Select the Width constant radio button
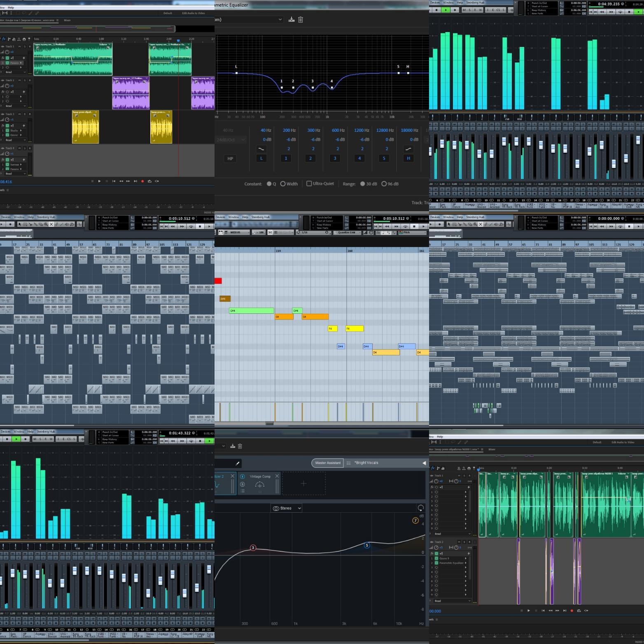 tap(283, 184)
